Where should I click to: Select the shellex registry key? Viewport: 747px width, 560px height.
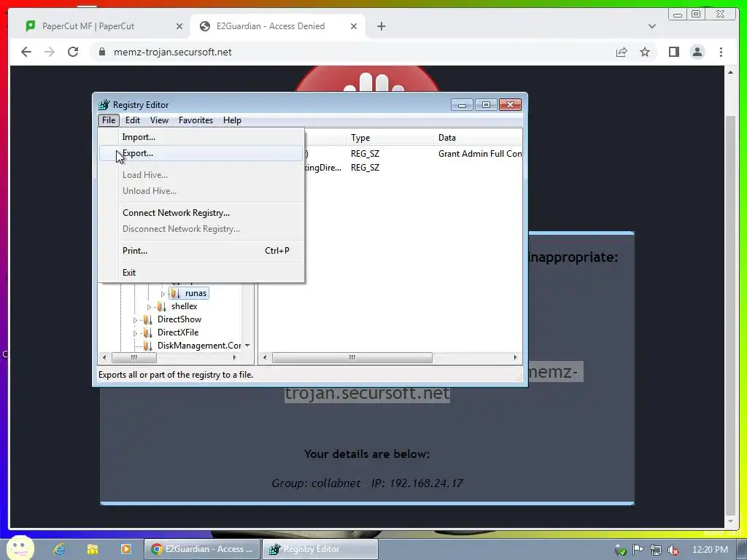[185, 306]
